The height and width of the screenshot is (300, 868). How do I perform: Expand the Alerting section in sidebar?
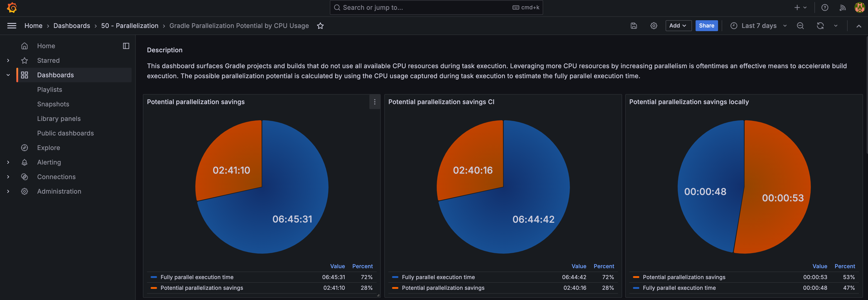8,162
